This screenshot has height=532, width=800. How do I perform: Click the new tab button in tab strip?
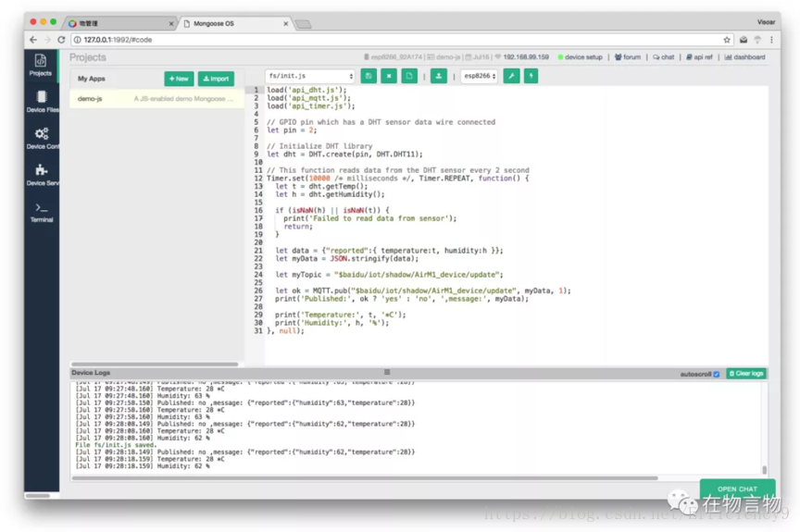coord(303,24)
